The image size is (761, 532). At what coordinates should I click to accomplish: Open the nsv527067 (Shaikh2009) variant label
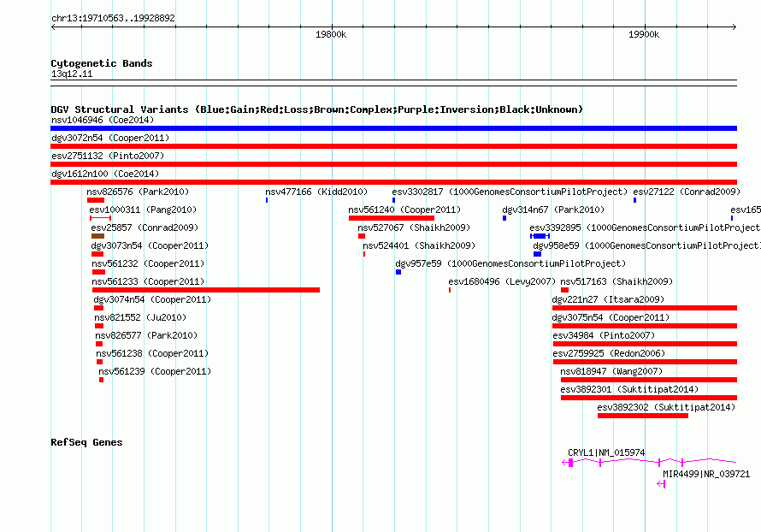pyautogui.click(x=414, y=228)
